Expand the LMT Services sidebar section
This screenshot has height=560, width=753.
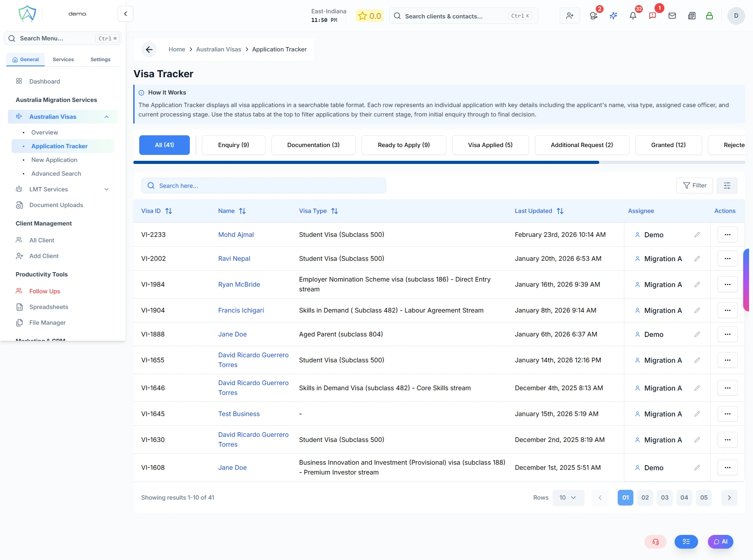[x=106, y=189]
